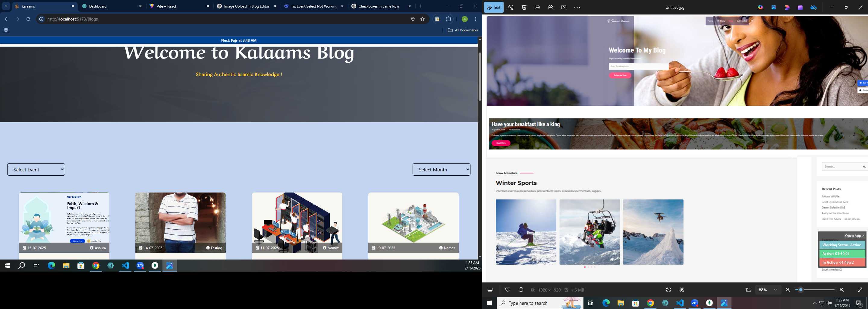Switch to the Vite + React tab
This screenshot has width=868, height=309.
pos(180,6)
